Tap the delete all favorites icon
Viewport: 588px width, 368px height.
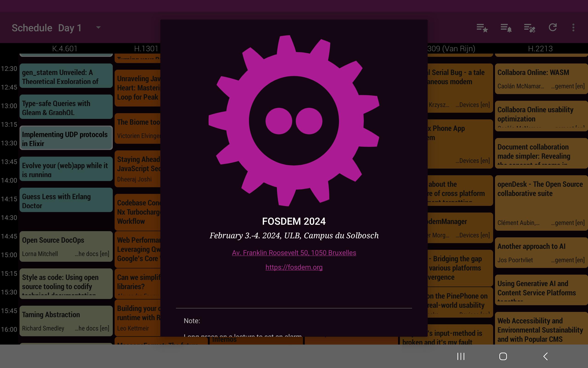[529, 28]
